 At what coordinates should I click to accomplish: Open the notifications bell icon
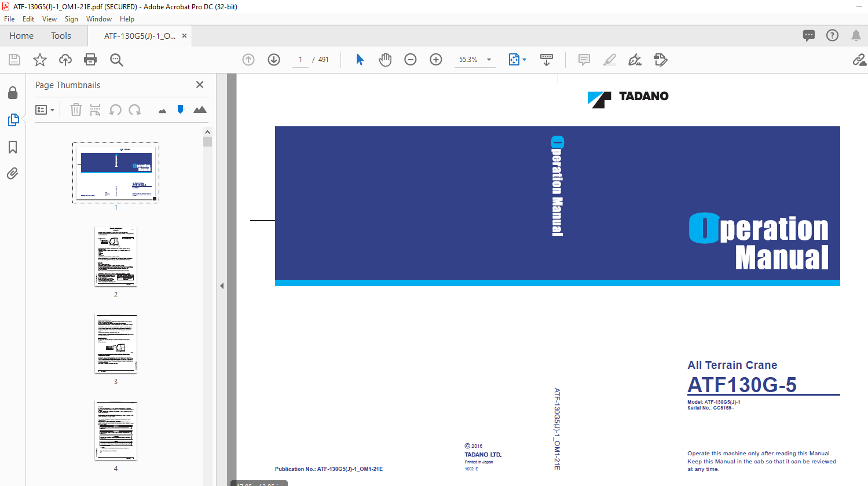(856, 35)
